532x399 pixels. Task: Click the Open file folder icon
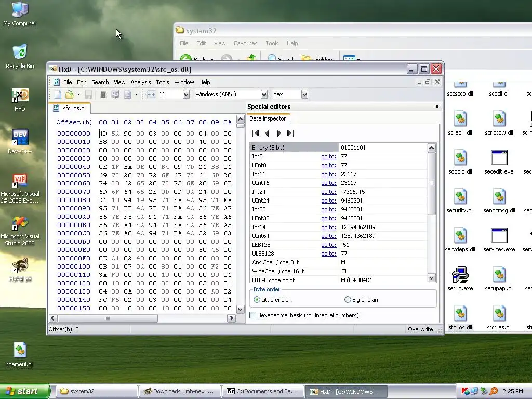pyautogui.click(x=70, y=95)
